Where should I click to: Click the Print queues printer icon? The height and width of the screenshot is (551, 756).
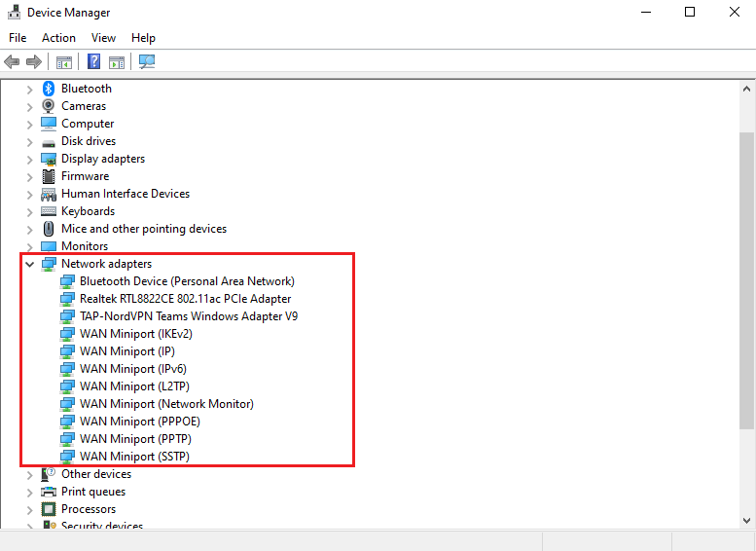(49, 493)
